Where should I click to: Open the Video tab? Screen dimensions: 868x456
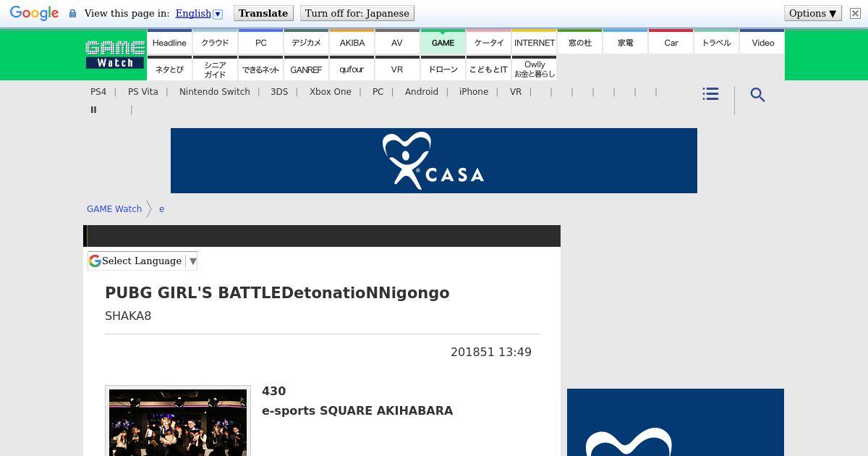(x=762, y=43)
